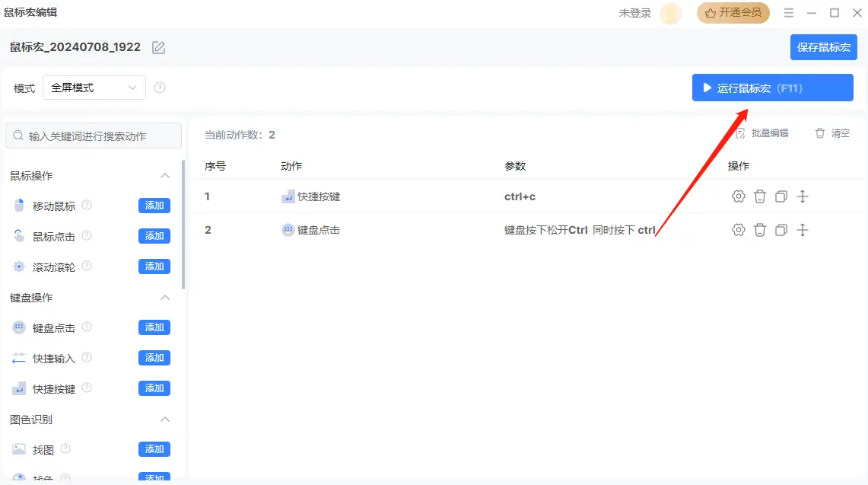Click the 未登录 login link

(634, 12)
